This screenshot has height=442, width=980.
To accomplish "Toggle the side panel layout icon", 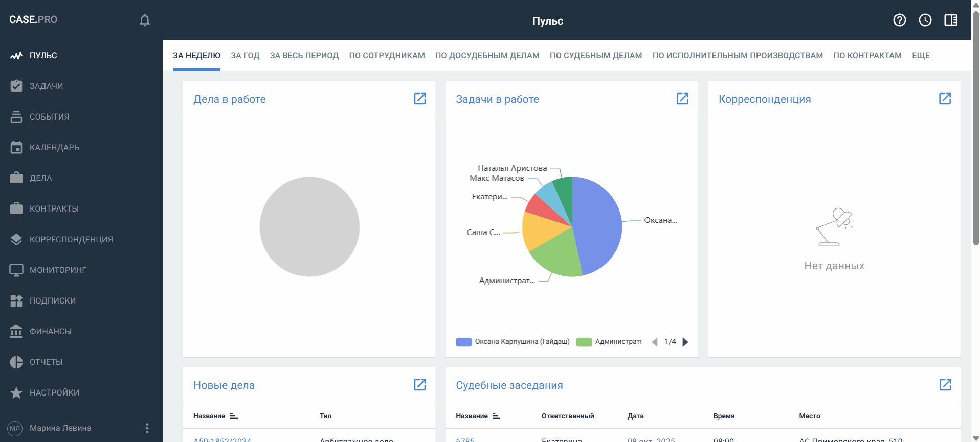I will [x=950, y=20].
